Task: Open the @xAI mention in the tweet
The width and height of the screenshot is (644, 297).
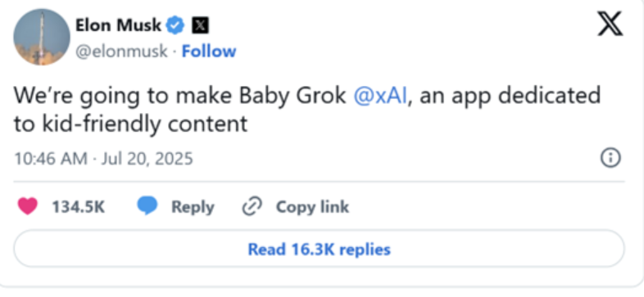Action: click(380, 95)
